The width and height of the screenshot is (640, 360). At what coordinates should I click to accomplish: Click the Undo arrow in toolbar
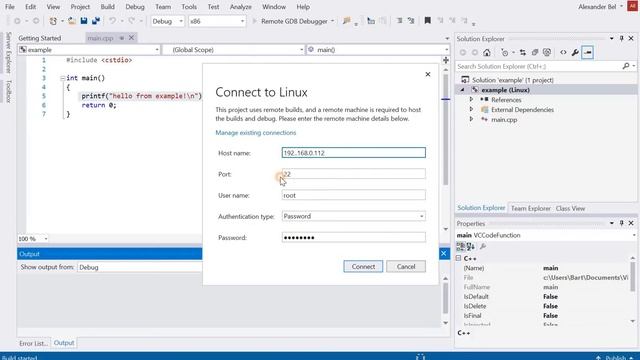[112, 21]
